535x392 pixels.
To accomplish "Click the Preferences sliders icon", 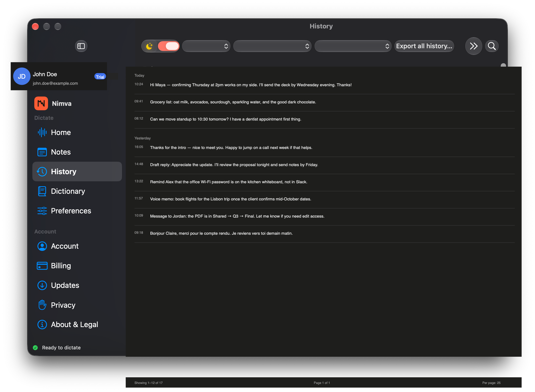I will point(42,211).
